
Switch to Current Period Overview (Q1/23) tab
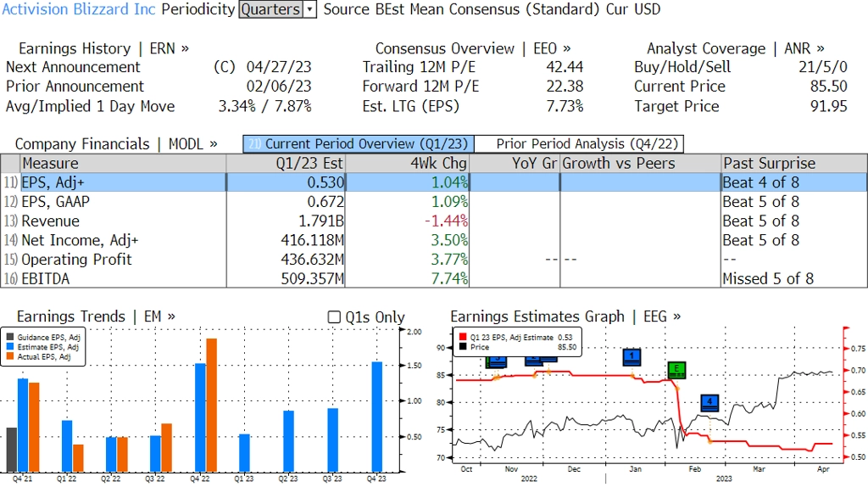359,144
